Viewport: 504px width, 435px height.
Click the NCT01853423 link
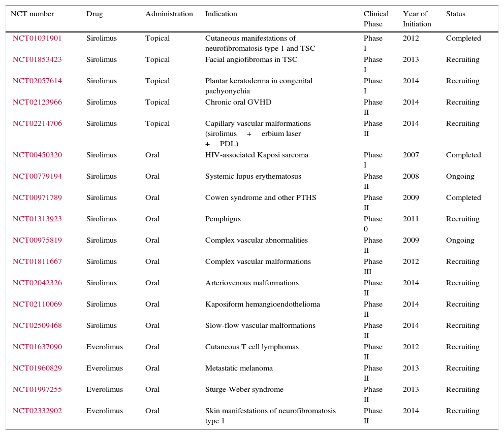click(37, 59)
